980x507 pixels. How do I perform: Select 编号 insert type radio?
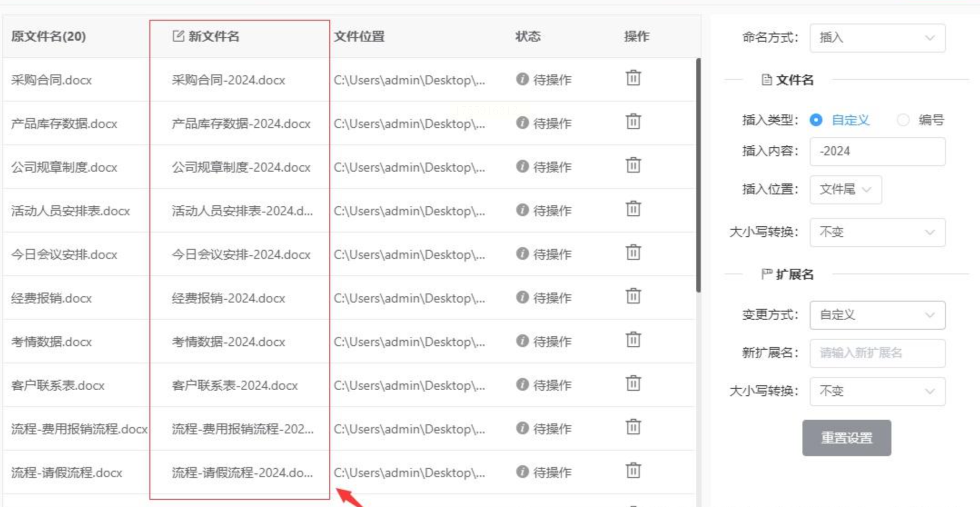(x=903, y=120)
